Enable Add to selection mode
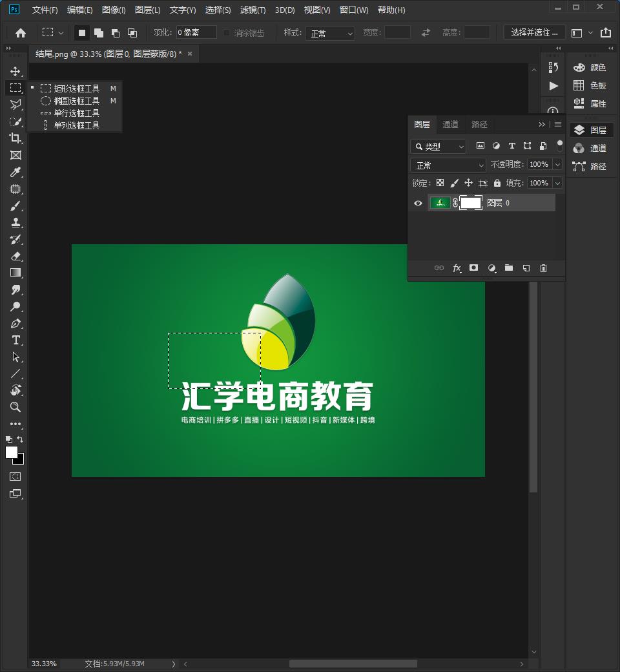The image size is (620, 672). pyautogui.click(x=99, y=33)
